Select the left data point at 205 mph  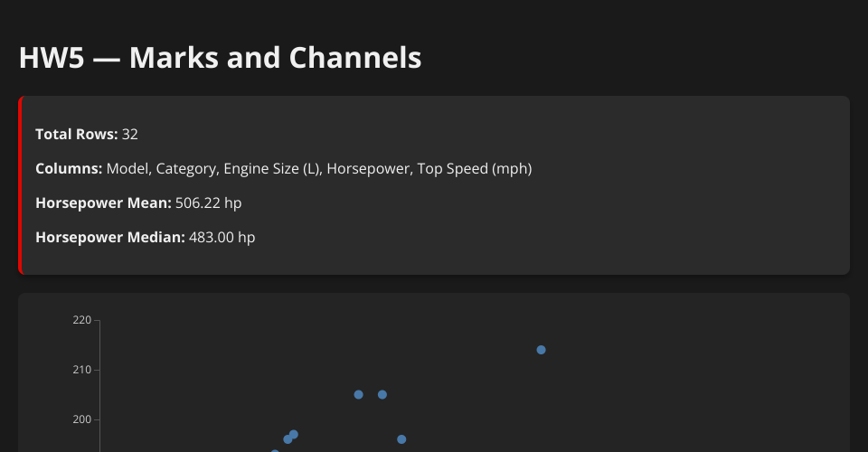tap(358, 394)
